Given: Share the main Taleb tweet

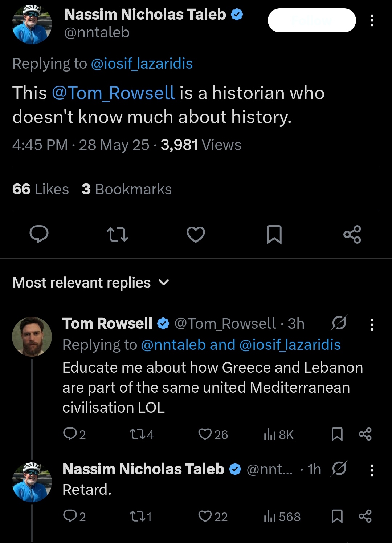Looking at the screenshot, I should [352, 234].
